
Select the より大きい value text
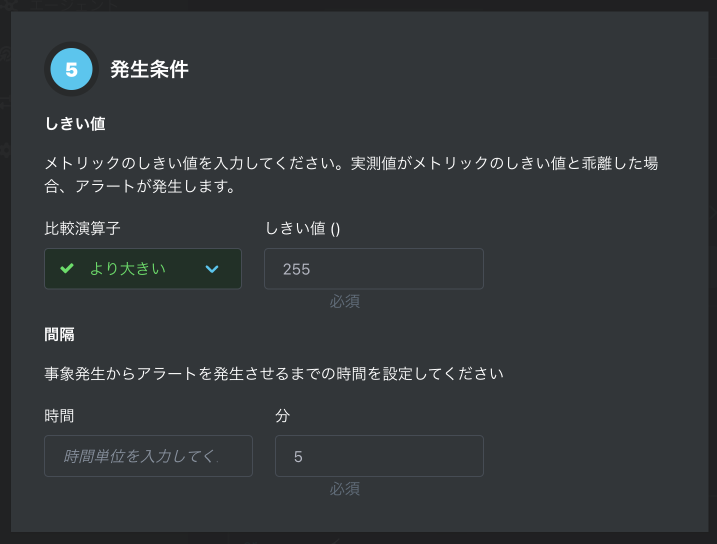[x=127, y=269]
